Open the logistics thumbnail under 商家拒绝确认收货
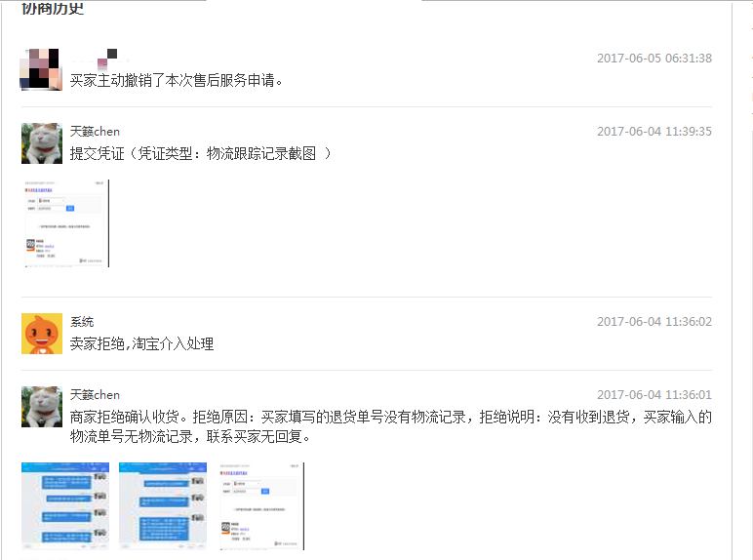The width and height of the screenshot is (753, 560). [261, 506]
